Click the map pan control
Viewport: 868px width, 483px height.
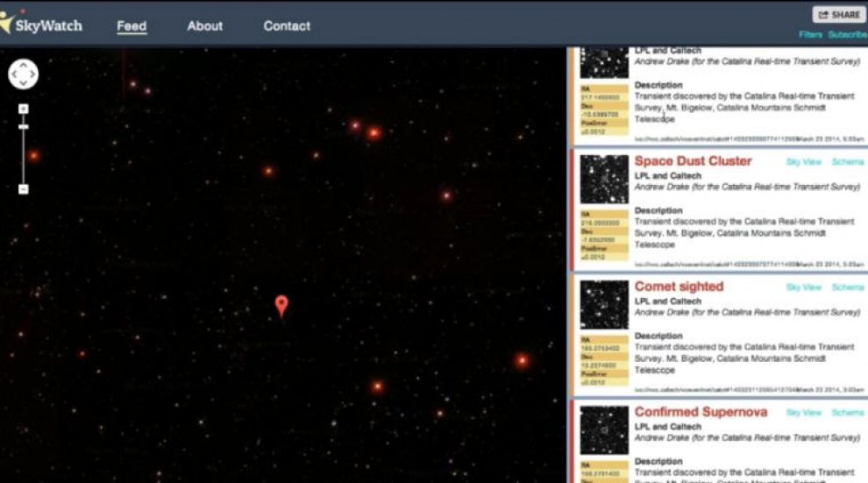24,74
